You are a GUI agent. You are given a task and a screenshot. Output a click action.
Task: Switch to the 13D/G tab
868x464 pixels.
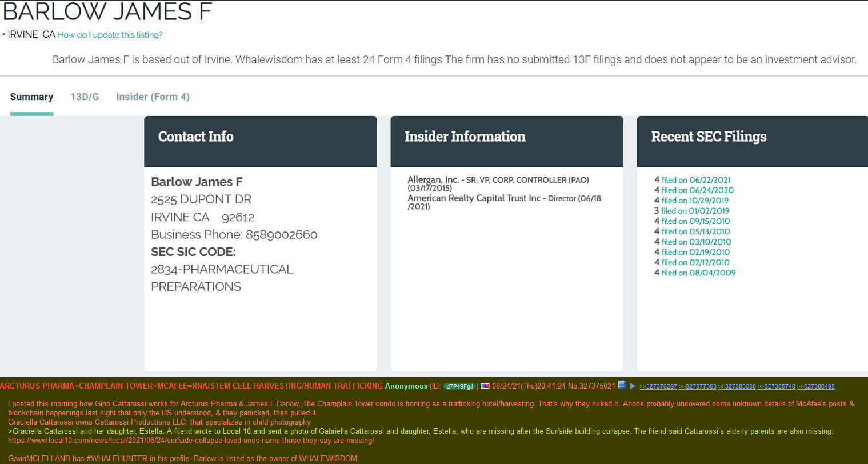point(85,97)
